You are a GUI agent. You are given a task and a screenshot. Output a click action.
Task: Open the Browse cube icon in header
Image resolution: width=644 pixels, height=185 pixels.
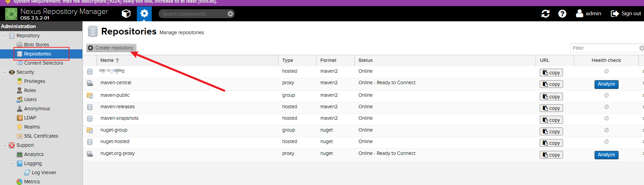(126, 14)
